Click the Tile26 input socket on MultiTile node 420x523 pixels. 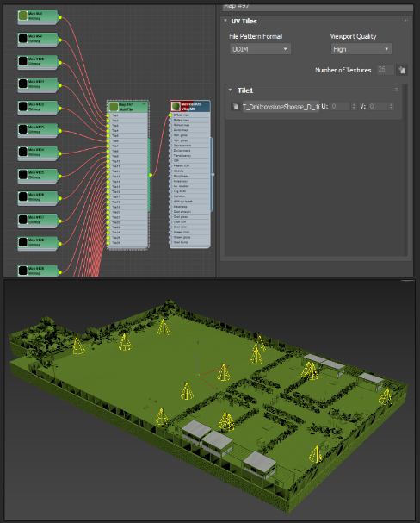click(x=108, y=242)
